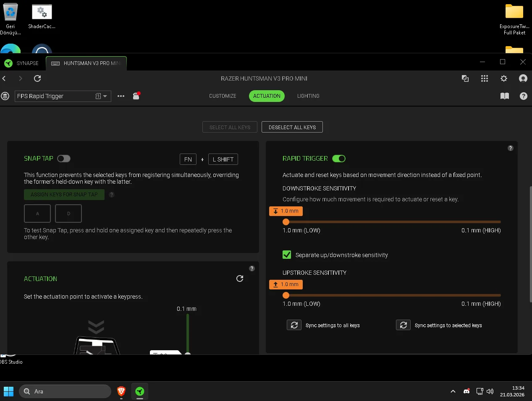Open the user account profile icon
Screen dimensions: 532x401
pos(523,78)
